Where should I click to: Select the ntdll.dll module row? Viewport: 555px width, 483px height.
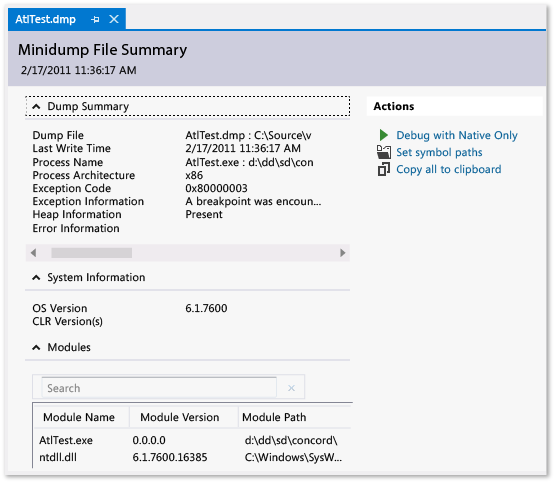click(193, 457)
